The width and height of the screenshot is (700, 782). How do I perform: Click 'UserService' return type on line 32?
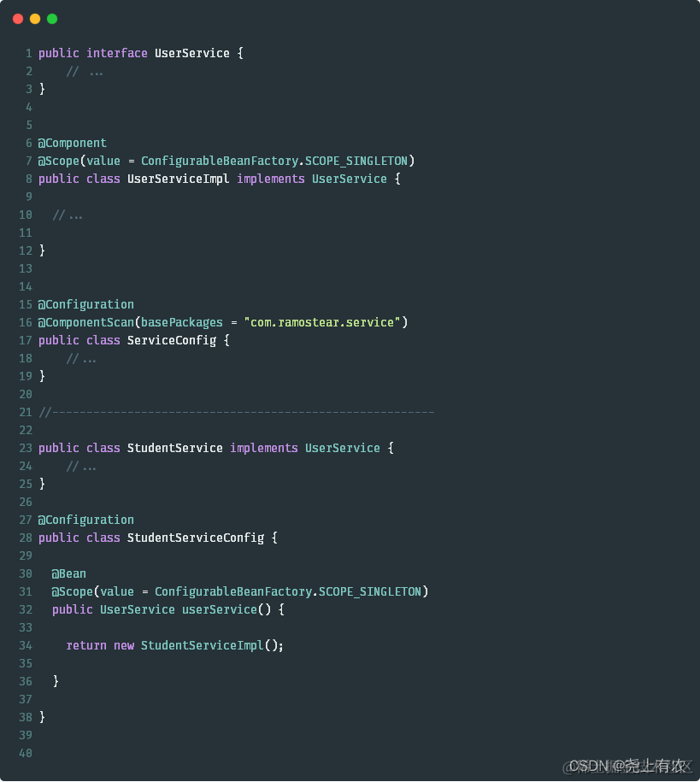point(138,610)
